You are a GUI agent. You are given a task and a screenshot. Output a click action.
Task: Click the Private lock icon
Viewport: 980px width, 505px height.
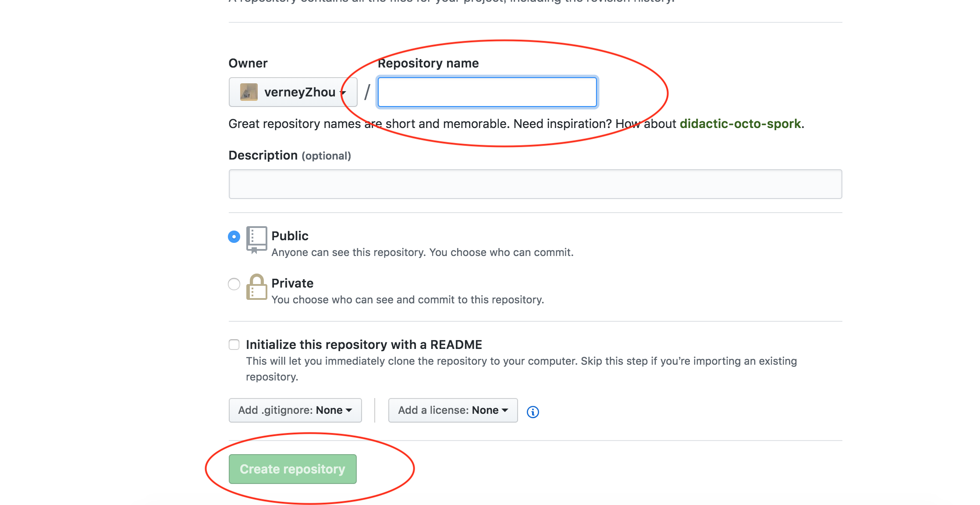pos(256,287)
